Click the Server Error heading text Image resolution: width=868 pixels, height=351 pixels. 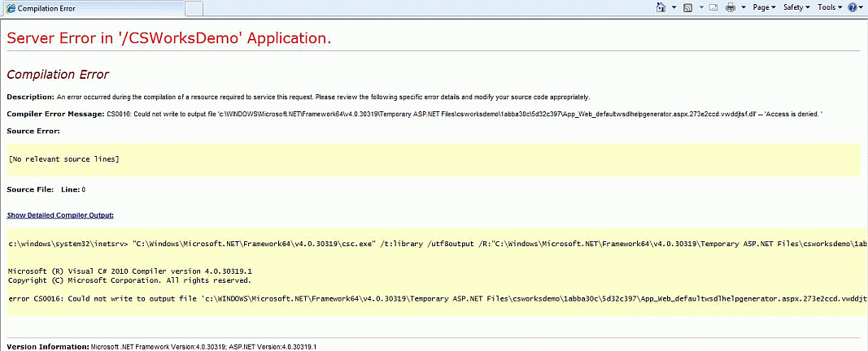click(x=169, y=38)
